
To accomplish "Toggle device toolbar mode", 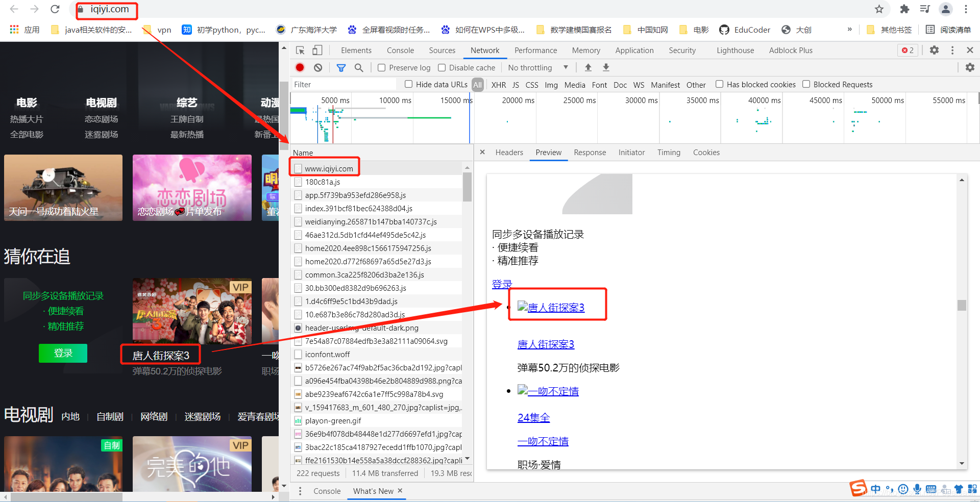I will coord(317,50).
